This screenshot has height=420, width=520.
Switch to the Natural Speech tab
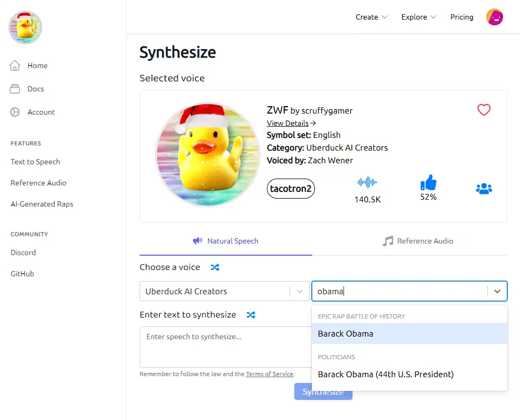tap(226, 241)
